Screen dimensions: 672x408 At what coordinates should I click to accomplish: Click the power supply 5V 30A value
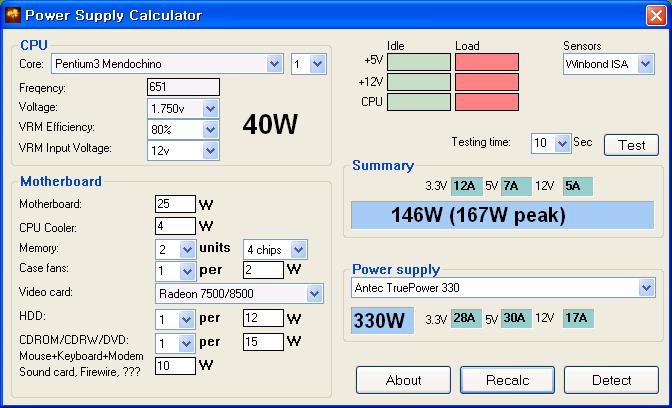(516, 318)
